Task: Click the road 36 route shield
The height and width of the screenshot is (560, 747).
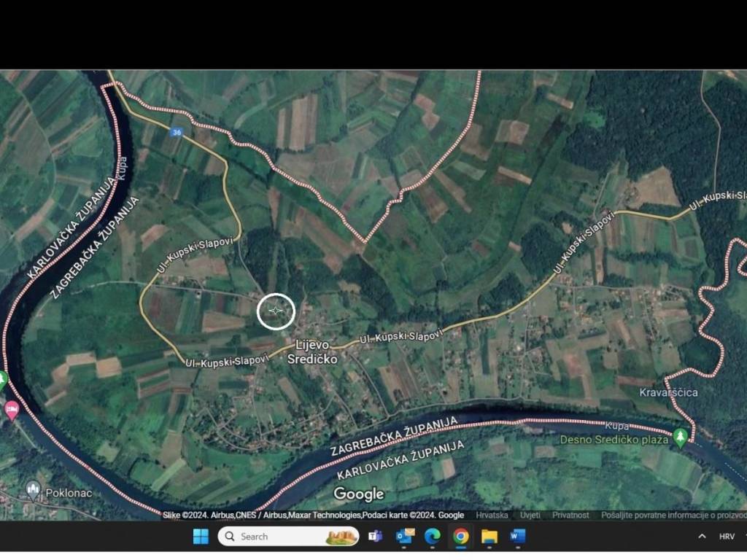Action: click(x=177, y=132)
